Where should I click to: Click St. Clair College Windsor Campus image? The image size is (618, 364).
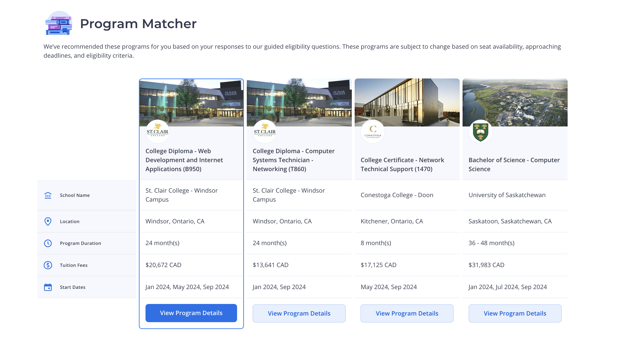pos(191,102)
